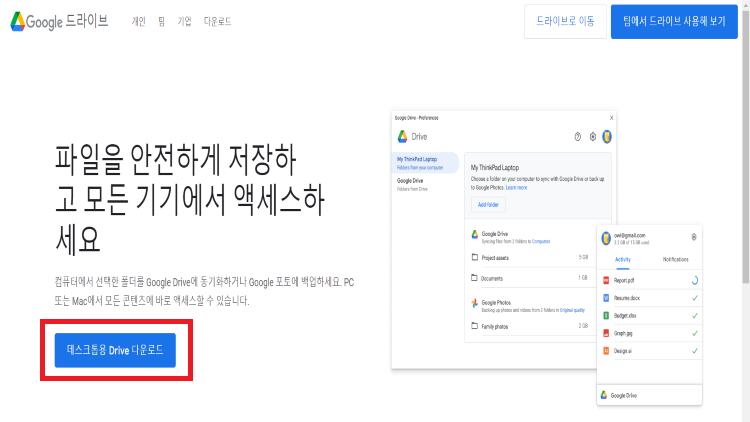Screen dimensions: 750x422
Task: Click the checkmark next to Resume.docx
Action: 695,298
